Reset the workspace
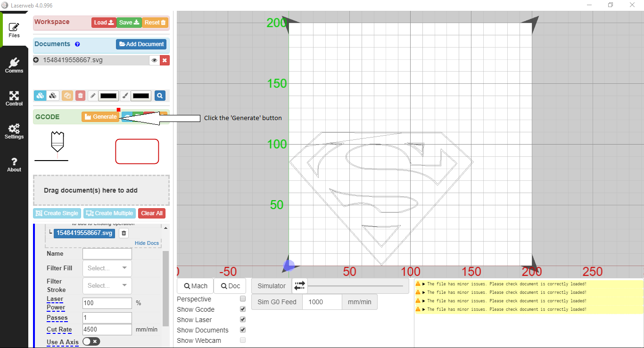Image resolution: width=644 pixels, height=348 pixels. click(155, 23)
